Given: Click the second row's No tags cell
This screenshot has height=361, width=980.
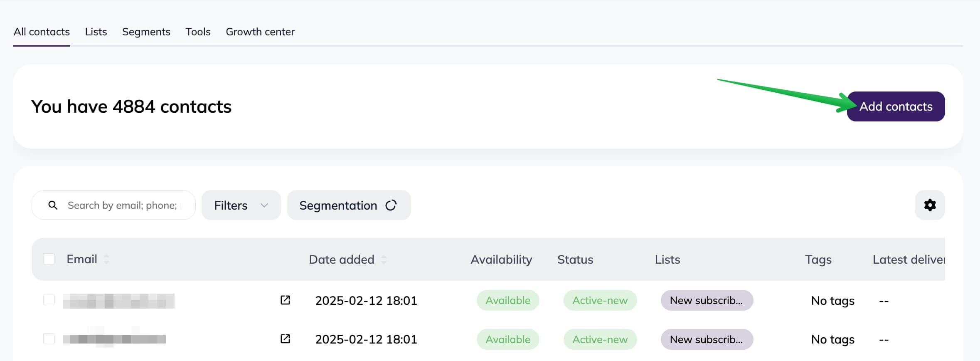Looking at the screenshot, I should pyautogui.click(x=832, y=339).
